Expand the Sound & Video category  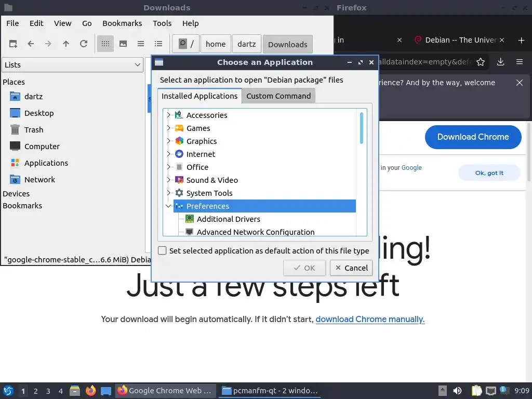[168, 180]
